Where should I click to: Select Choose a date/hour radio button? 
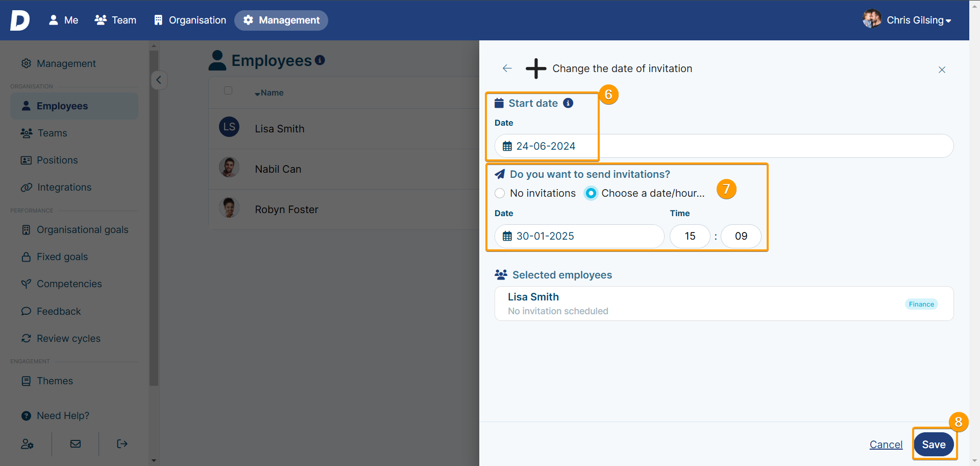pyautogui.click(x=591, y=193)
